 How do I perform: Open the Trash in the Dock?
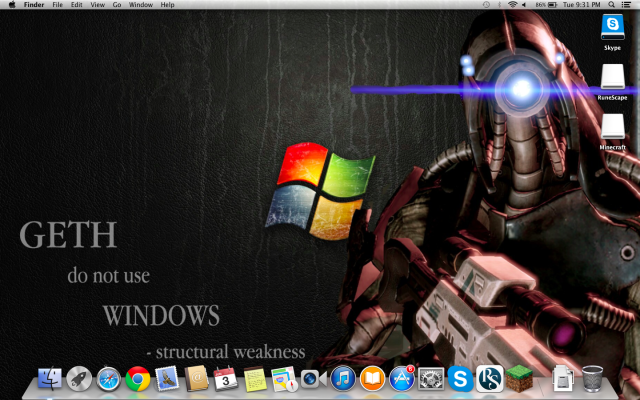click(x=592, y=379)
